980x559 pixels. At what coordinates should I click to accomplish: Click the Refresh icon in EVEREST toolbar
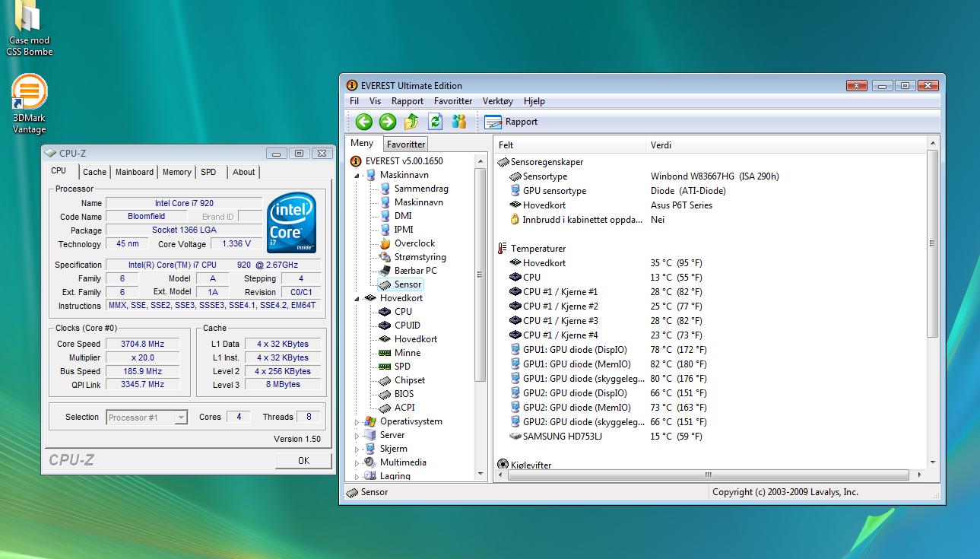pos(435,122)
